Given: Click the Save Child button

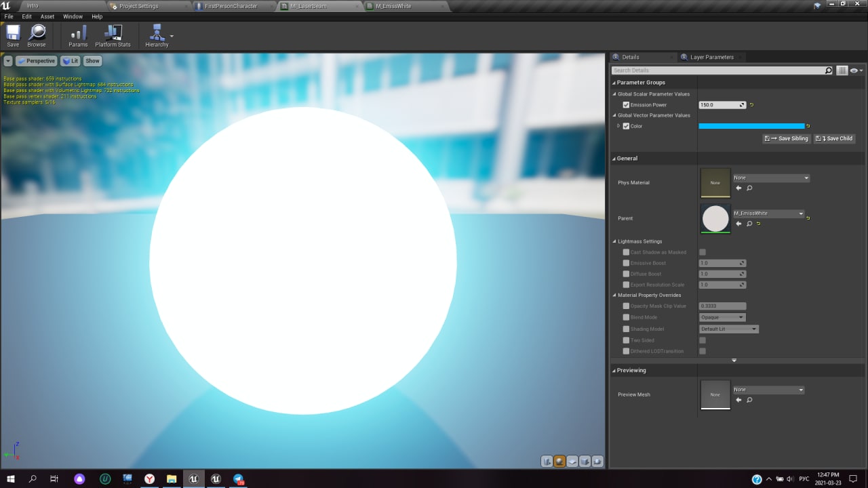Looking at the screenshot, I should coord(834,138).
